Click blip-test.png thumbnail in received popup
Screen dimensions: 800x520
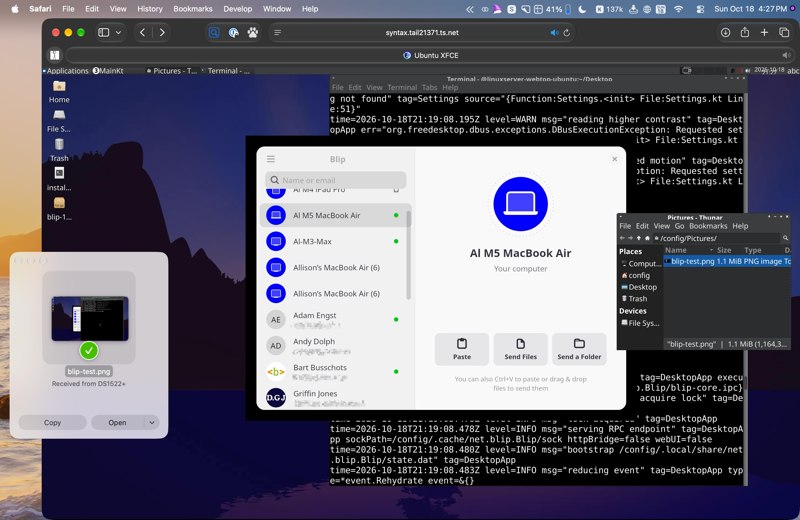pyautogui.click(x=90, y=318)
